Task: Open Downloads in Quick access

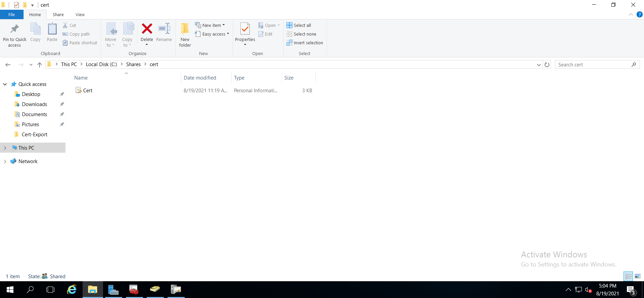Action: tap(34, 104)
